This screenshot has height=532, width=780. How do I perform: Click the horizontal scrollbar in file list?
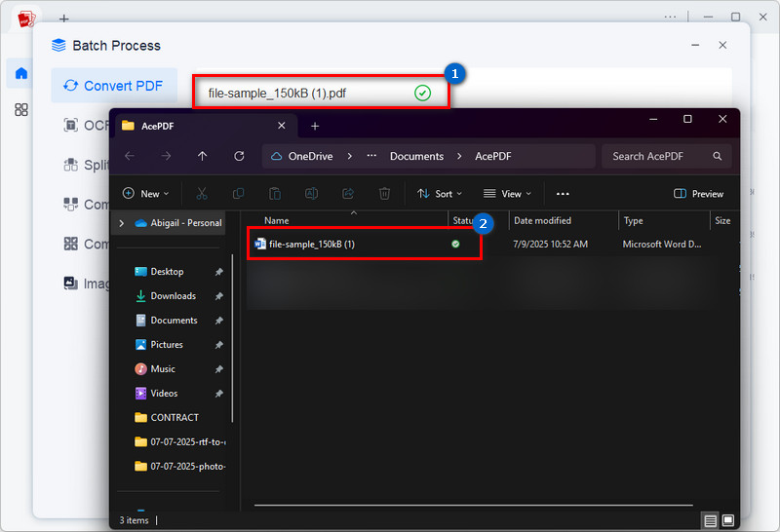point(473,505)
